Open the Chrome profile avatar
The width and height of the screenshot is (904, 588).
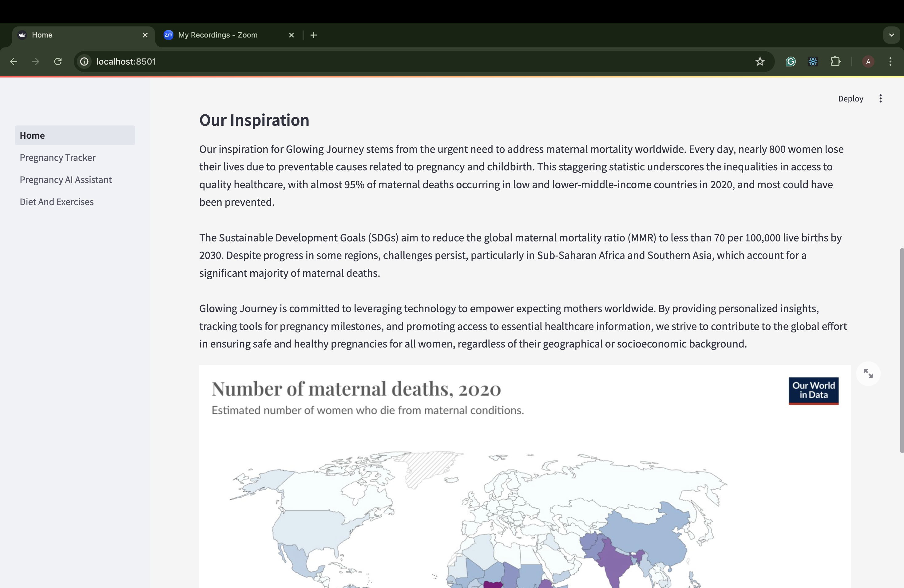(x=868, y=62)
